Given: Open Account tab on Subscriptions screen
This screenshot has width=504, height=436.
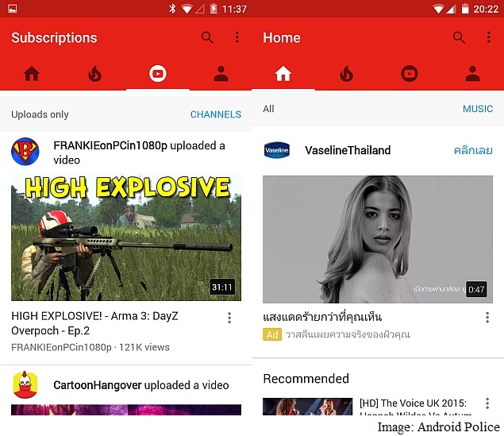Looking at the screenshot, I should (221, 74).
